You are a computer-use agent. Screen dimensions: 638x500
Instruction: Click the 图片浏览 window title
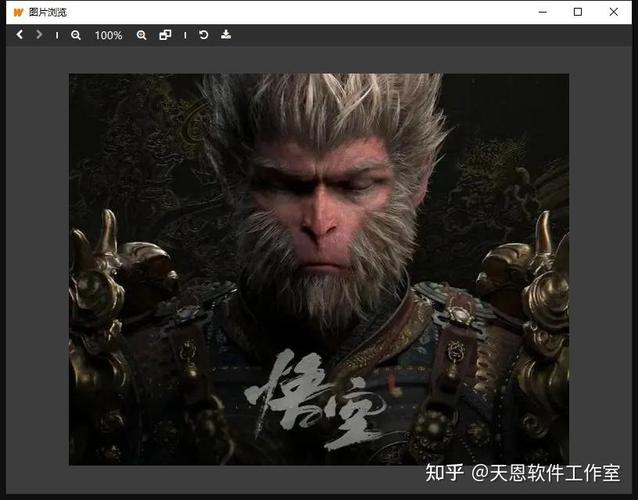[x=48, y=12]
